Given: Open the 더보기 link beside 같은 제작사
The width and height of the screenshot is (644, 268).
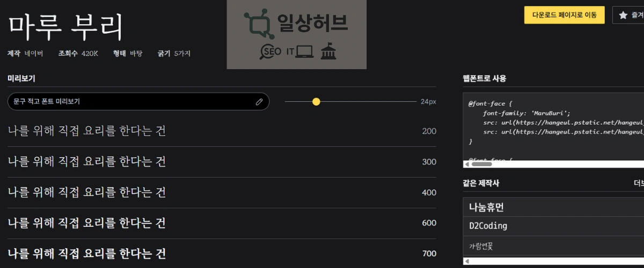Looking at the screenshot, I should [639, 183].
